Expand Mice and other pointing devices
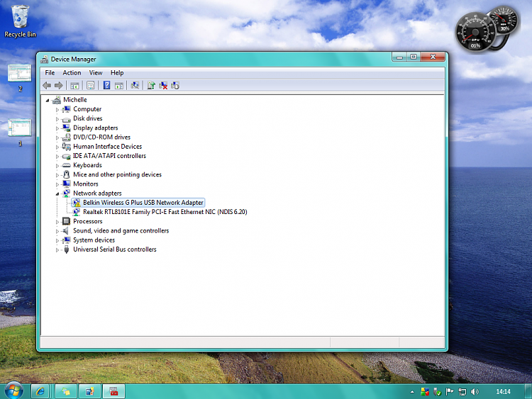532x399 pixels. [57, 175]
